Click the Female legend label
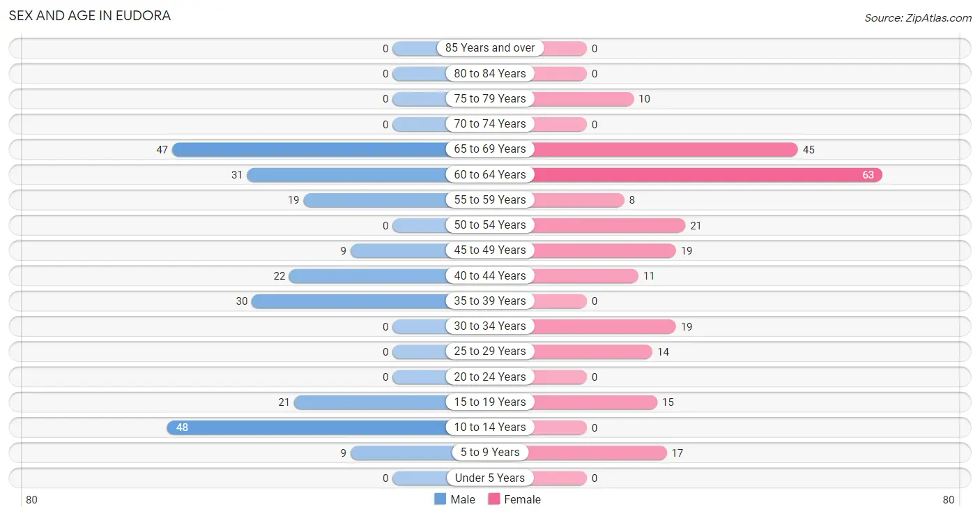The height and width of the screenshot is (516, 980). click(523, 499)
